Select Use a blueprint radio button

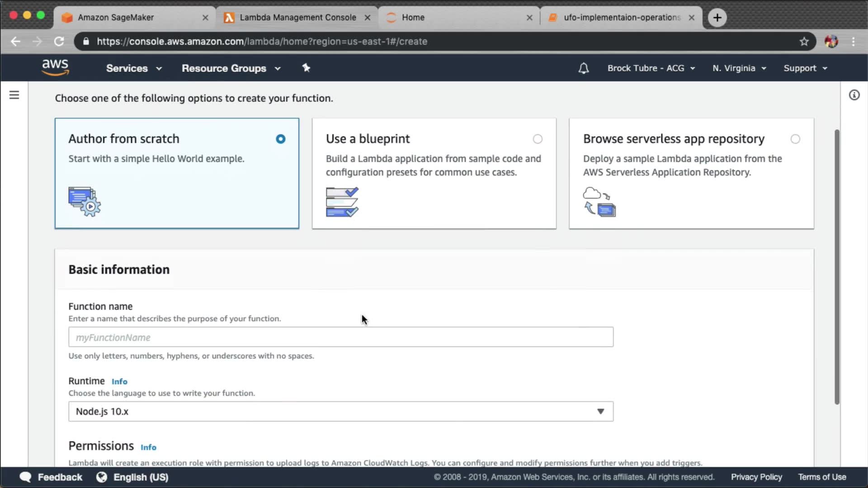coord(537,139)
